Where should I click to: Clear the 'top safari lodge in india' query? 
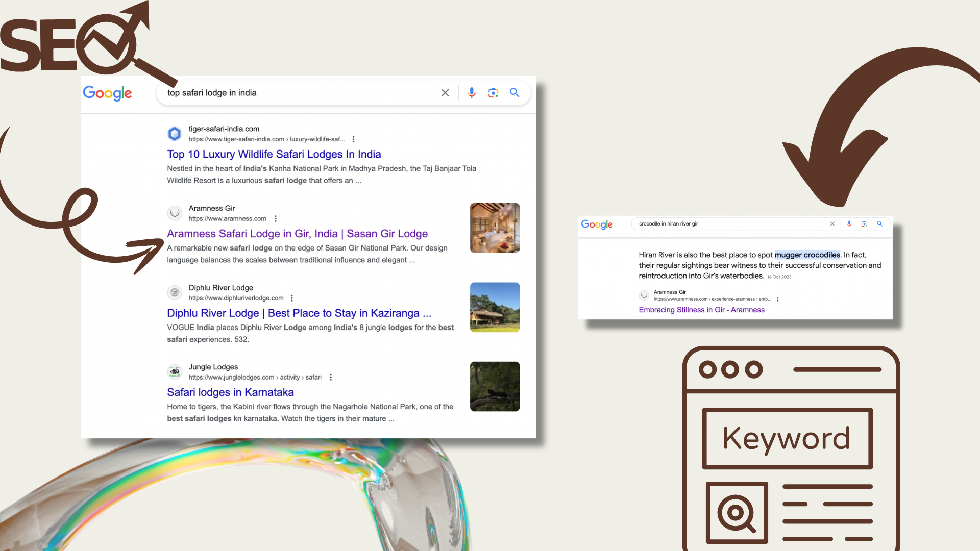(x=445, y=92)
